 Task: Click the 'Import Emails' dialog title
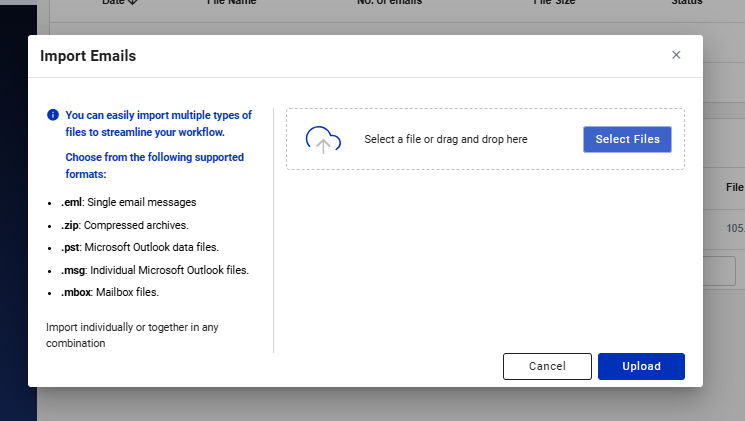point(88,56)
